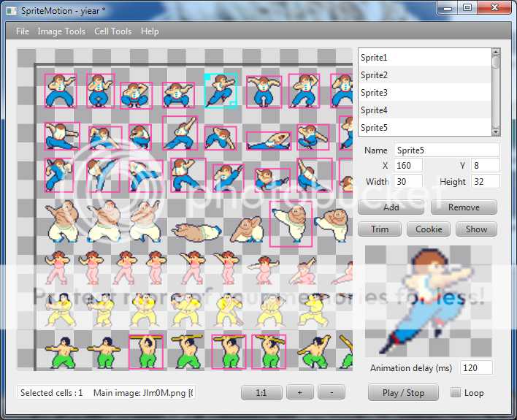Click the Animation delay field
Screen dimensions: 517x420
(476, 367)
